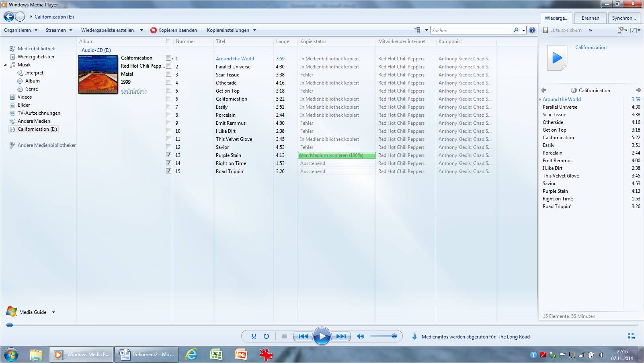Toggle shuffle playback
The image size is (644, 363).
tap(254, 336)
